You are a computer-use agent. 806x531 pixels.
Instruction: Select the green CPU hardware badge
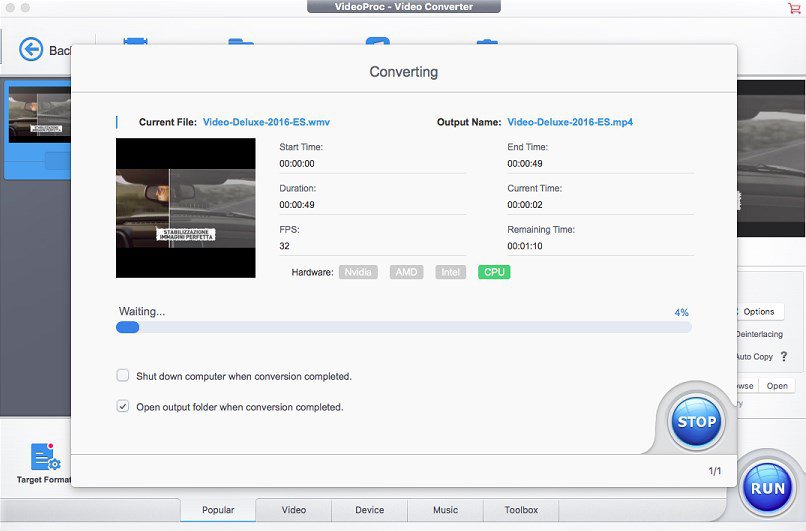click(x=494, y=272)
